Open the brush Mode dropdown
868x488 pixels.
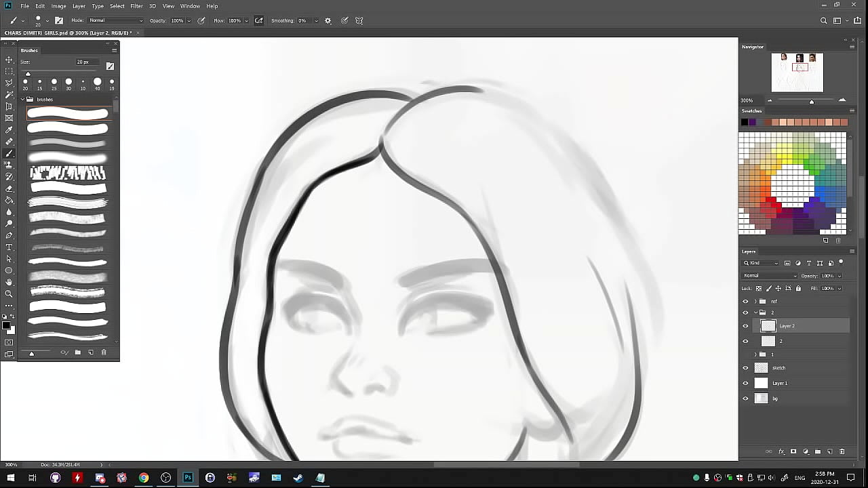point(115,20)
